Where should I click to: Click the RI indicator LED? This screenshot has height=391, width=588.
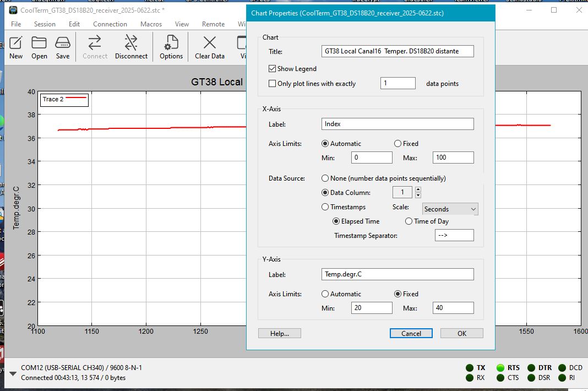pos(562,378)
